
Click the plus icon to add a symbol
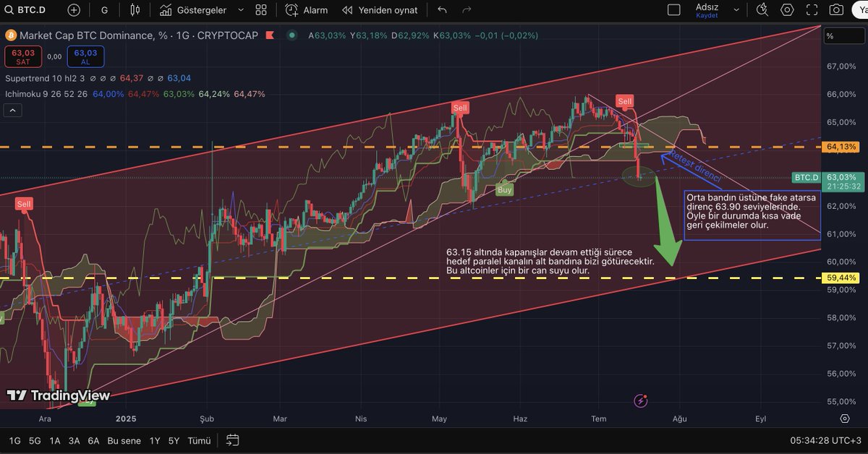click(x=74, y=10)
